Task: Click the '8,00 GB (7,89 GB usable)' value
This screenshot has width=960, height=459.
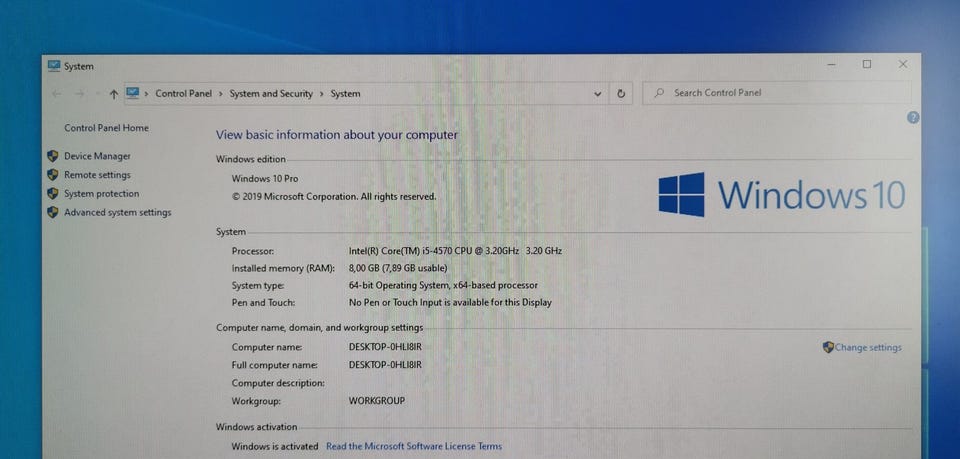Action: [x=398, y=268]
